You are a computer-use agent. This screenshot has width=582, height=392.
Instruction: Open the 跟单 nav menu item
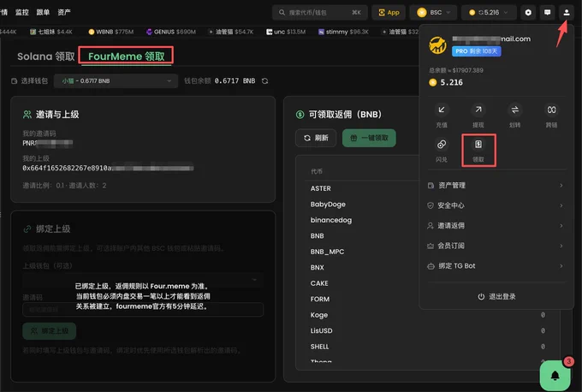pos(43,12)
